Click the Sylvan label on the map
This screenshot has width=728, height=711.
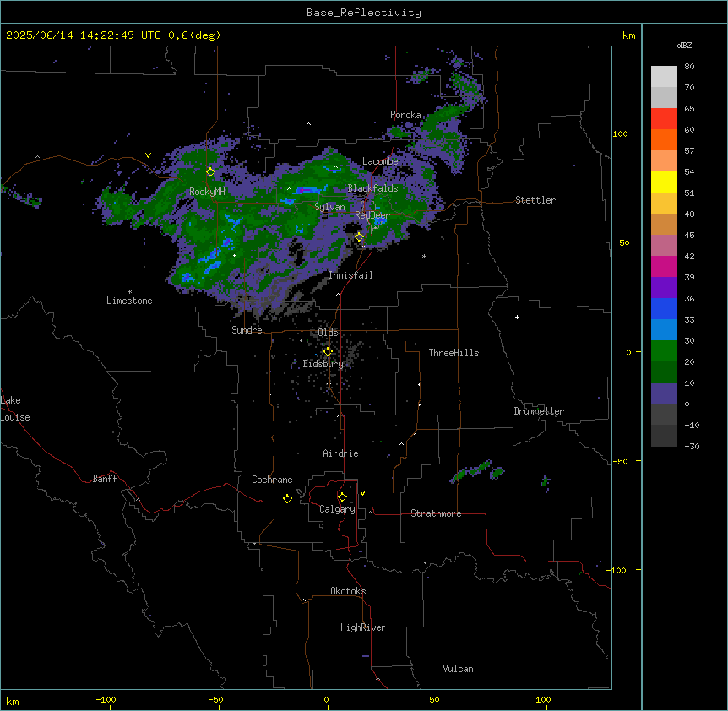pos(329,207)
